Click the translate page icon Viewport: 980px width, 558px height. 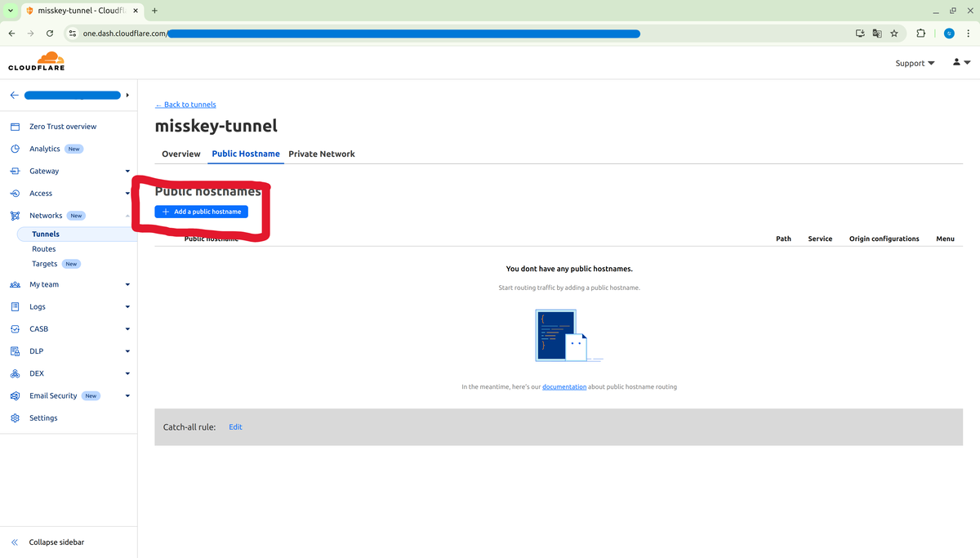pyautogui.click(x=877, y=33)
